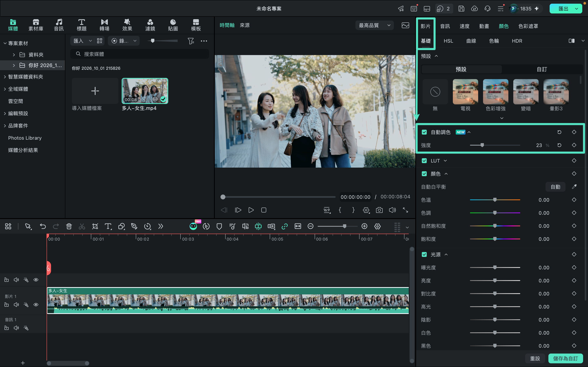Open the 濾鏡 filters panel

pos(150,25)
